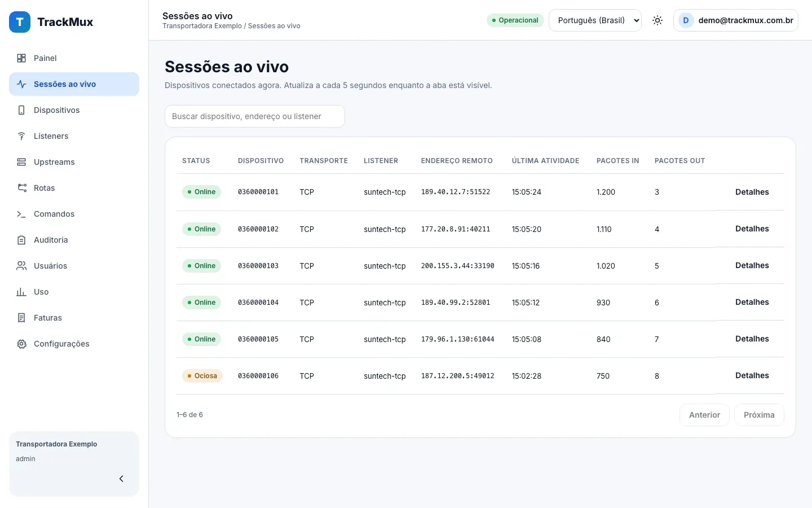Focus the Buscar dispositivo search field
The width and height of the screenshot is (812, 508).
254,116
